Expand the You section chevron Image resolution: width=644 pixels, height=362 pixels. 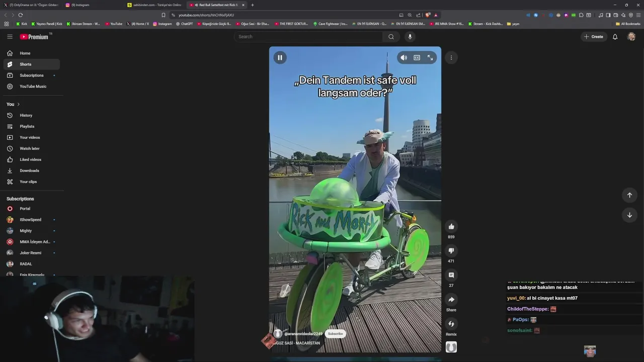(x=19, y=104)
